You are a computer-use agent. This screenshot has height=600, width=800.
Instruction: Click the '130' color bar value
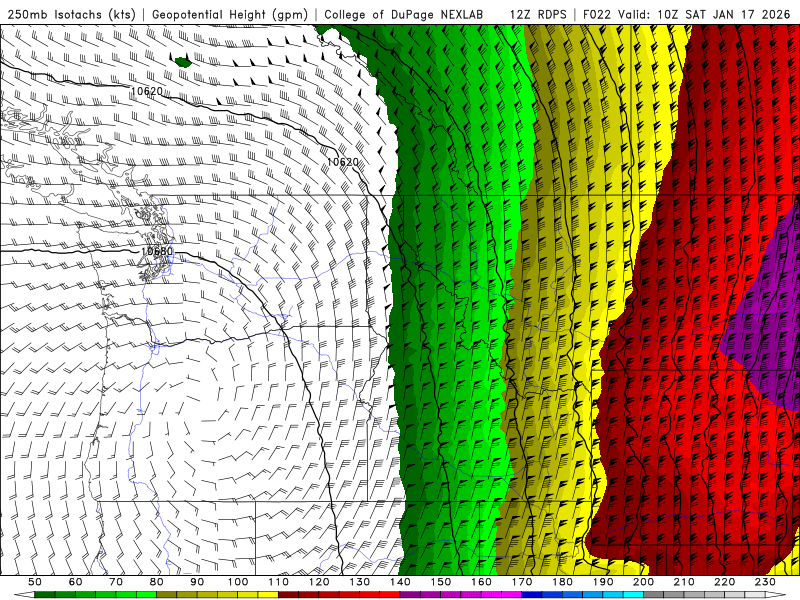click(x=360, y=582)
